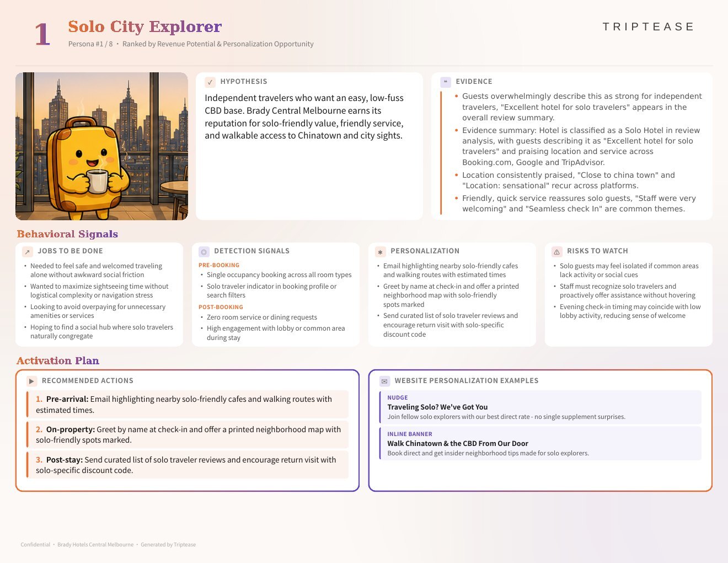
Task: Click "Walk Chinatown & the CBD From Our Door"
Action: tap(458, 444)
